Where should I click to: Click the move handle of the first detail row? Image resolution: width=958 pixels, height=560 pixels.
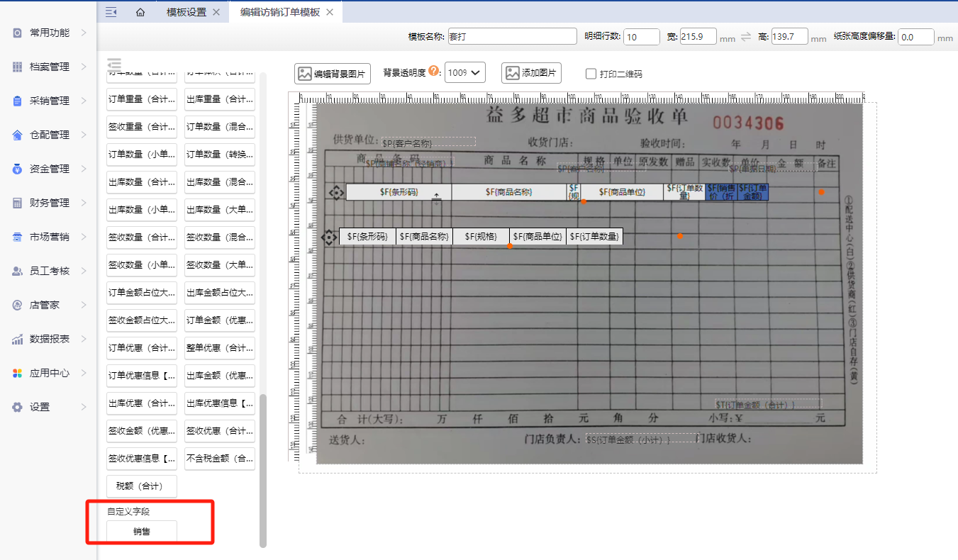[337, 192]
